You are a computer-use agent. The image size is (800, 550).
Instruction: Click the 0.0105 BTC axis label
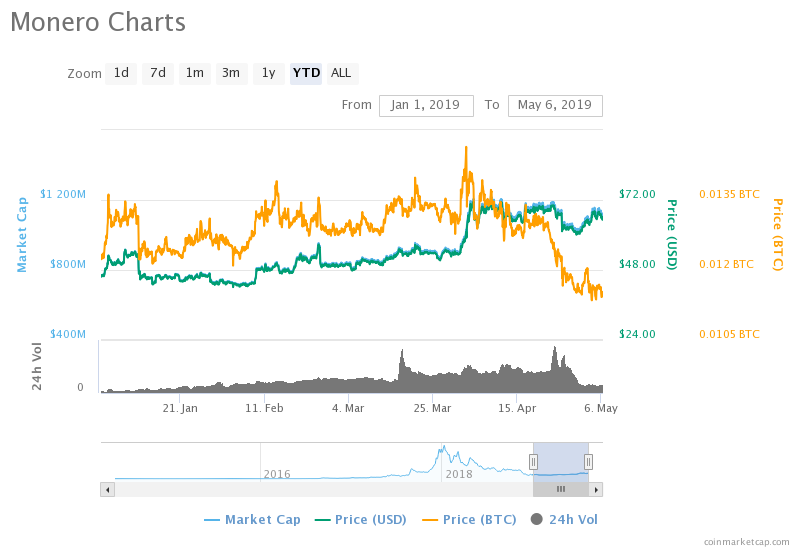click(729, 334)
